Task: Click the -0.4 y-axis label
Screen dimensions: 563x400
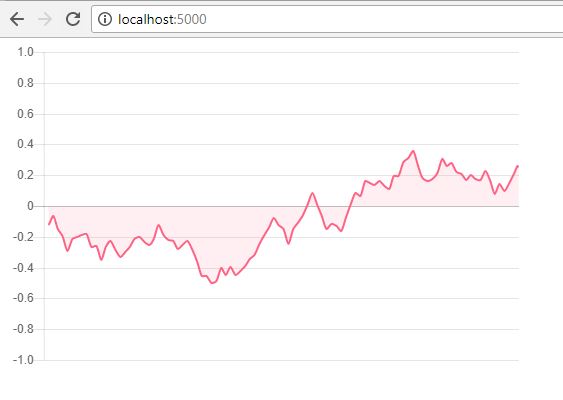Action: coord(23,268)
